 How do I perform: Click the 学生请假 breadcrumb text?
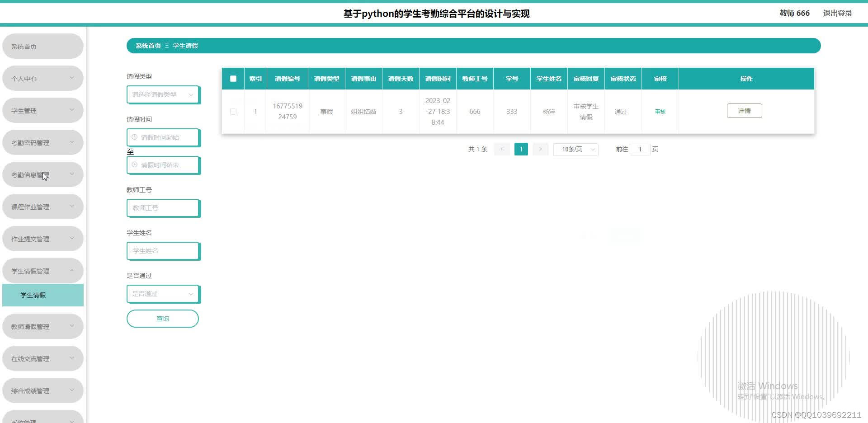click(185, 46)
